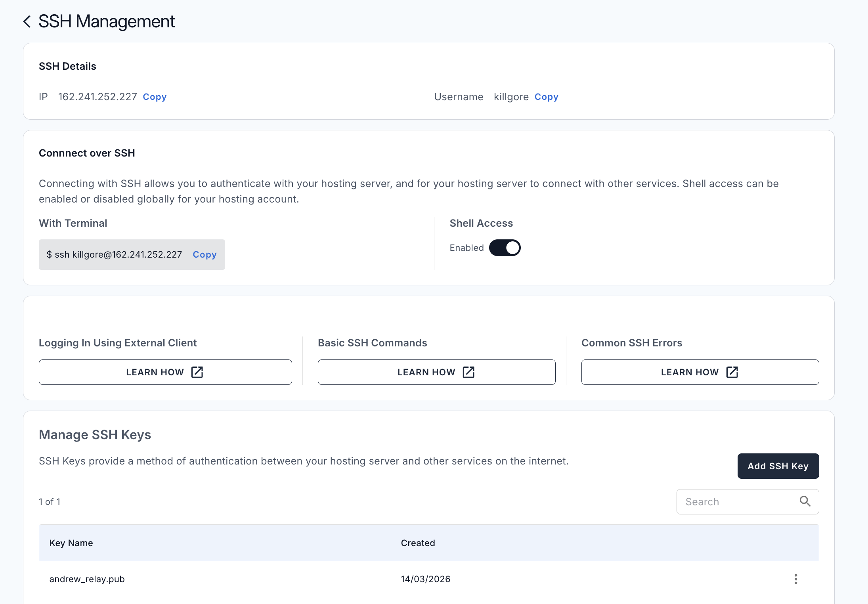
Task: Open the Learn How guide for Basic SSH Commands
Action: pos(436,372)
